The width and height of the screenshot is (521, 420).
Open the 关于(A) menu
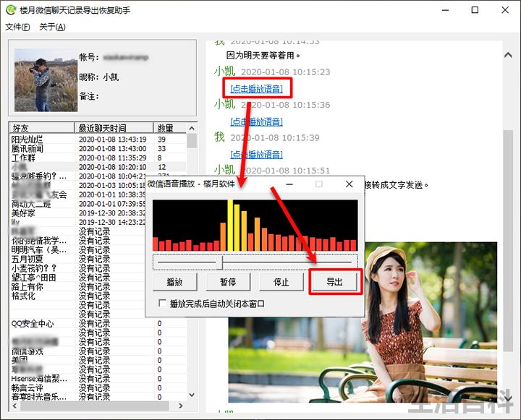pos(52,27)
